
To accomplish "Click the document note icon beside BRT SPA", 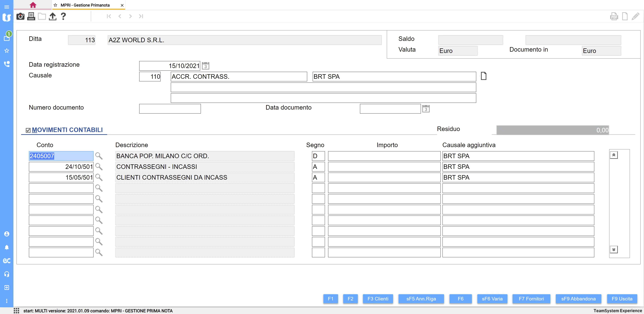I will click(x=484, y=76).
